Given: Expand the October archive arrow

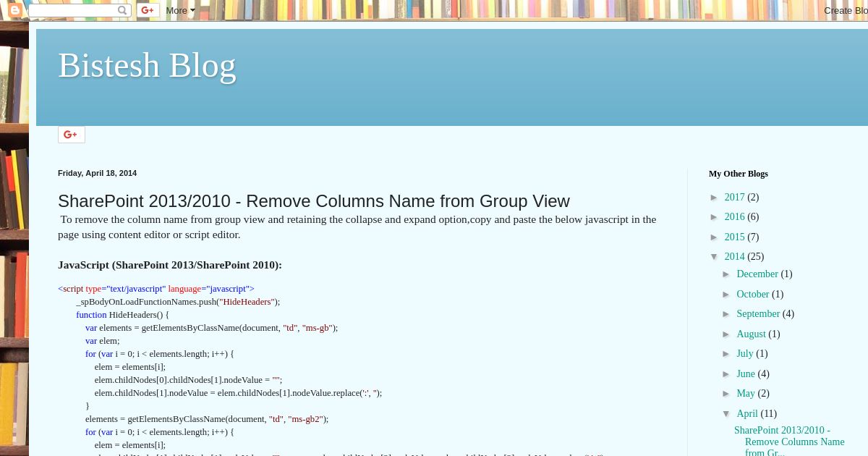Looking at the screenshot, I should coord(727,295).
